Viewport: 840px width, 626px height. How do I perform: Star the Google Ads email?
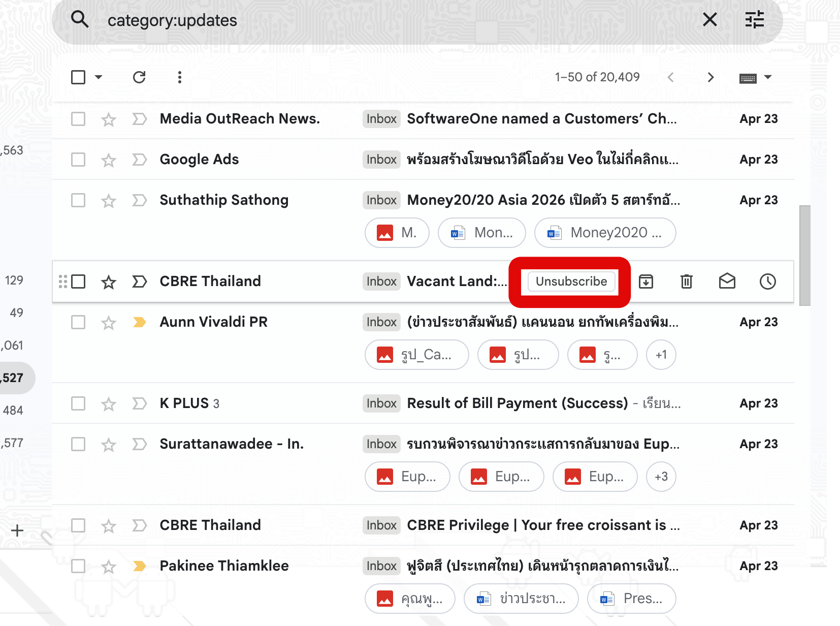point(108,159)
